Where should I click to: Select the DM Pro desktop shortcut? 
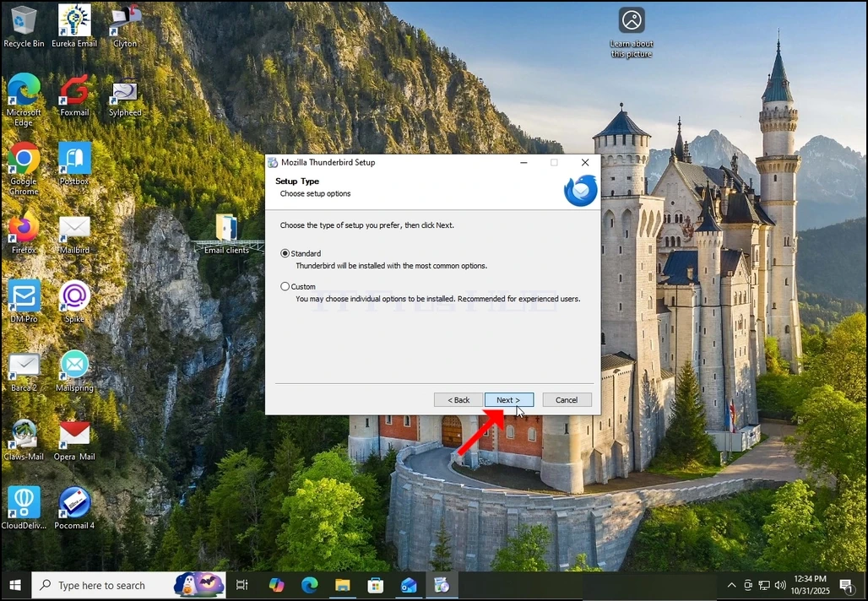pyautogui.click(x=24, y=301)
